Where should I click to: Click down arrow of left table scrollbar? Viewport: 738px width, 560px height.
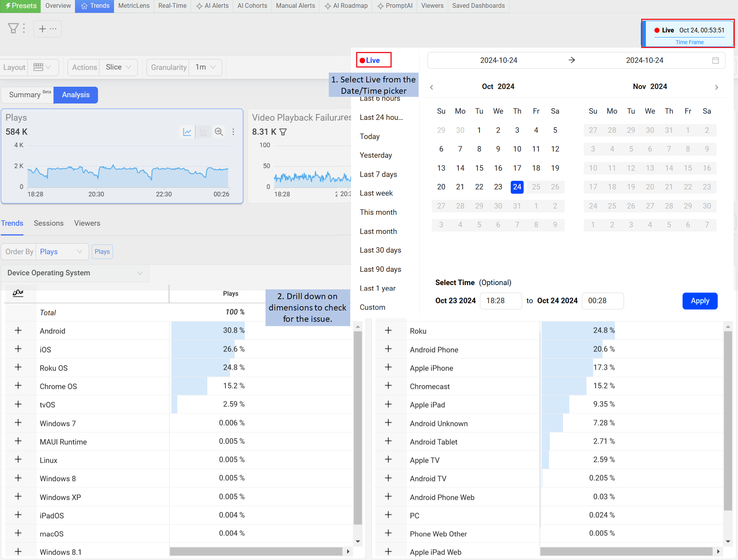(358, 542)
